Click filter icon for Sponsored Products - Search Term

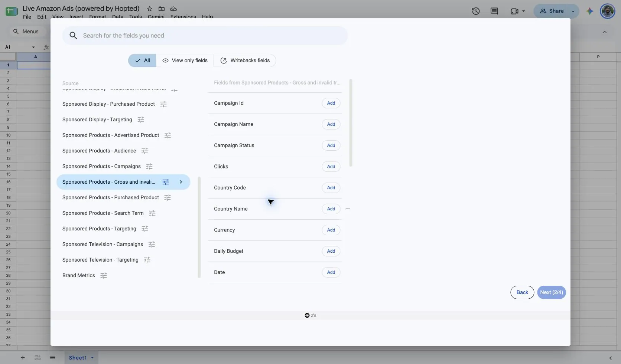point(152,213)
